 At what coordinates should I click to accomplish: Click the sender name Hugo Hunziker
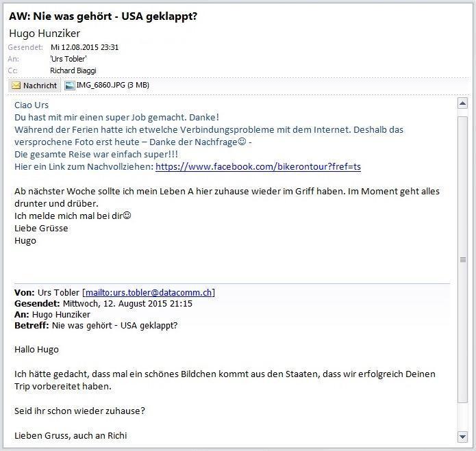tap(45, 34)
